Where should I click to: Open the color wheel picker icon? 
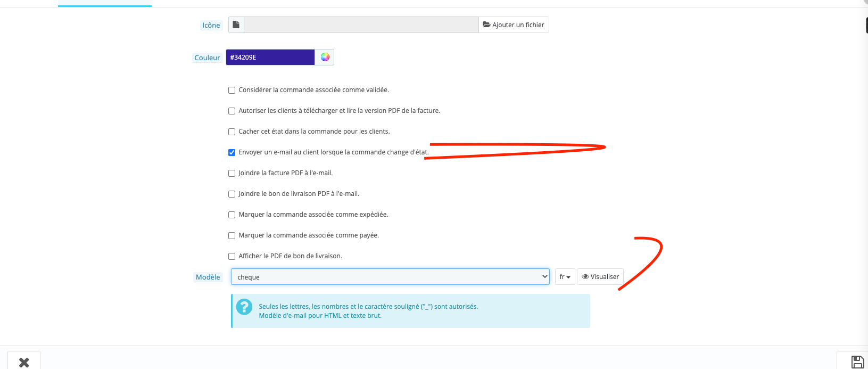click(325, 57)
